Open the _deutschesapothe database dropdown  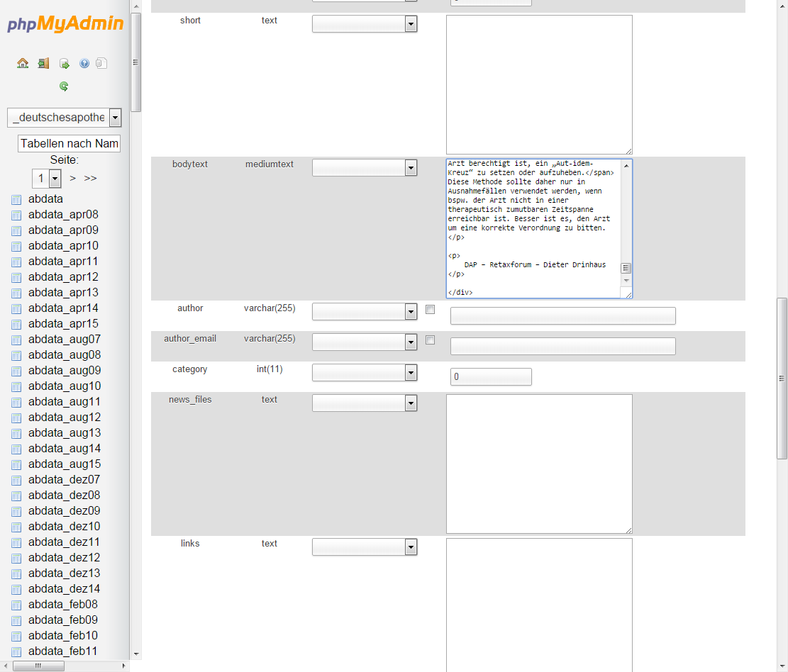(x=115, y=118)
